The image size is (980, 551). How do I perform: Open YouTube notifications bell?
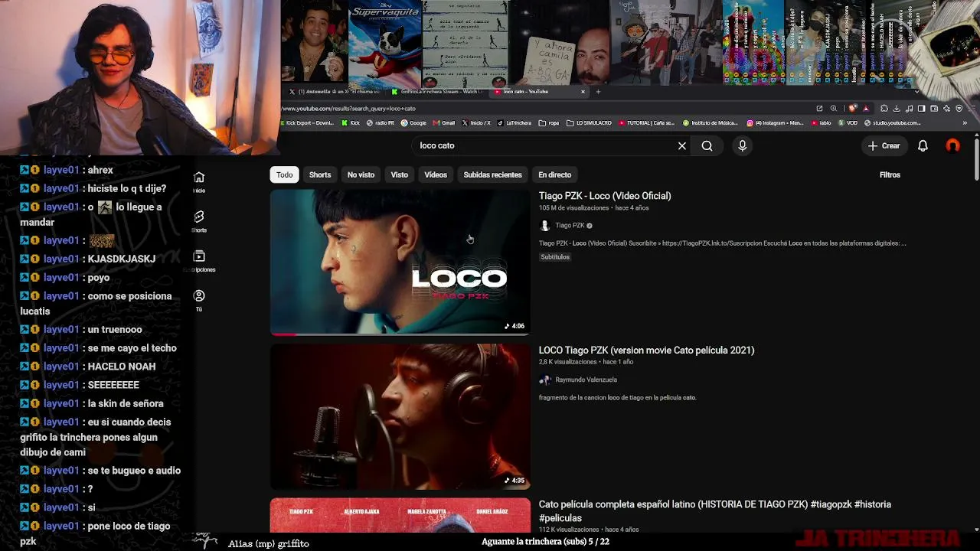click(x=923, y=145)
